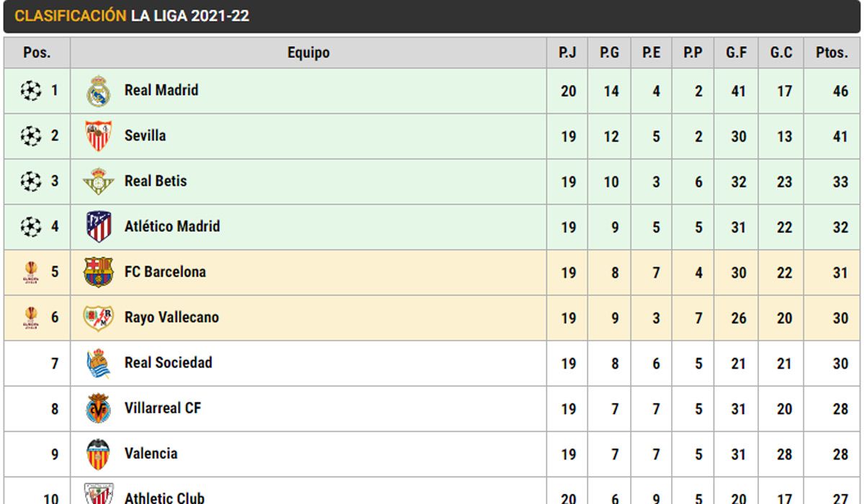Click Real Madrid's 46 points cell
This screenshot has height=504, width=864.
point(840,91)
